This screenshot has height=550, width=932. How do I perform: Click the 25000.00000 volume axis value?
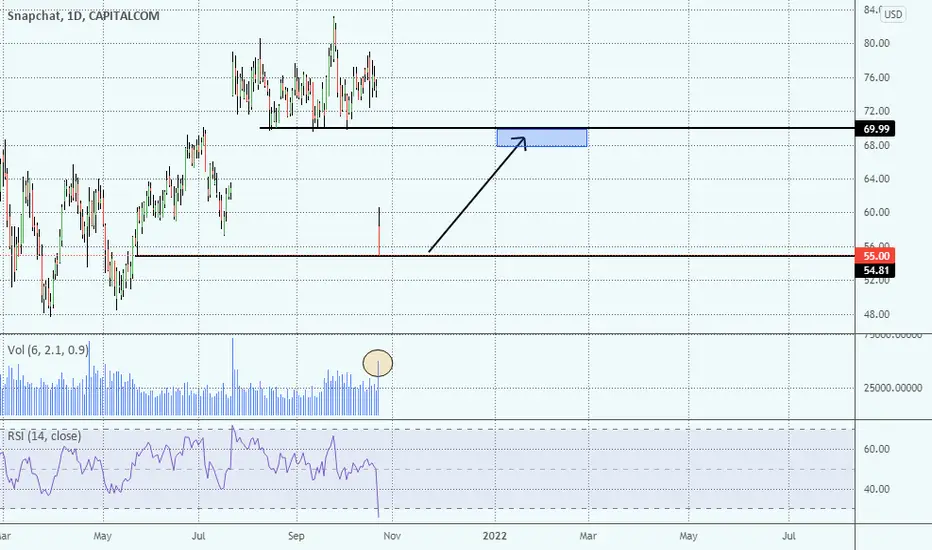tap(893, 388)
